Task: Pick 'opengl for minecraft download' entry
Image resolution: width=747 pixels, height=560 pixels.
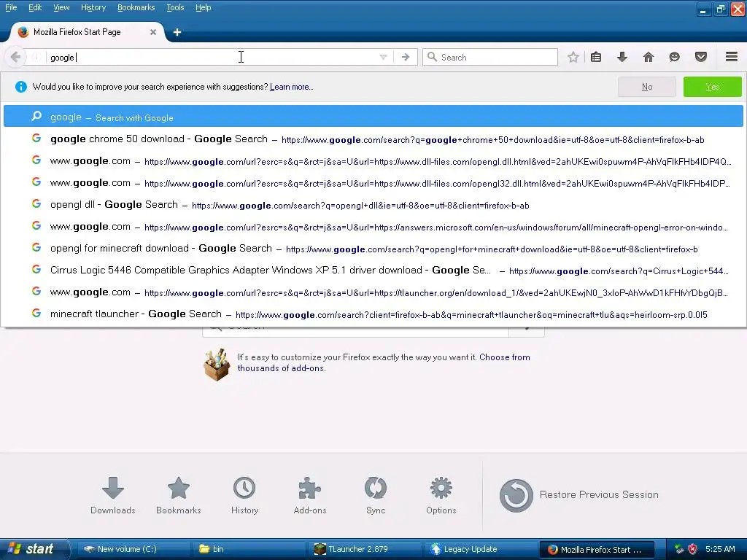Action: click(373, 249)
